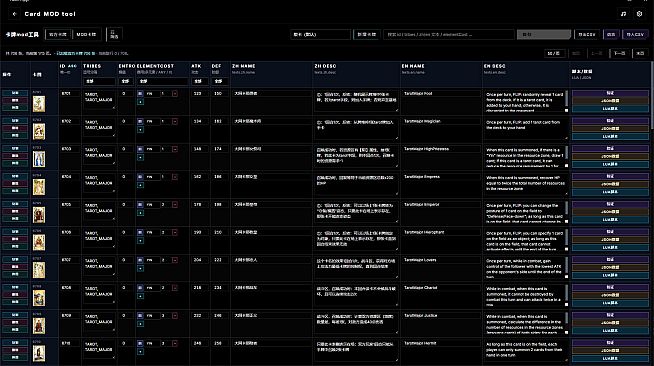Open the settings gear in the header
The height and width of the screenshot is (366, 654).
(639, 14)
